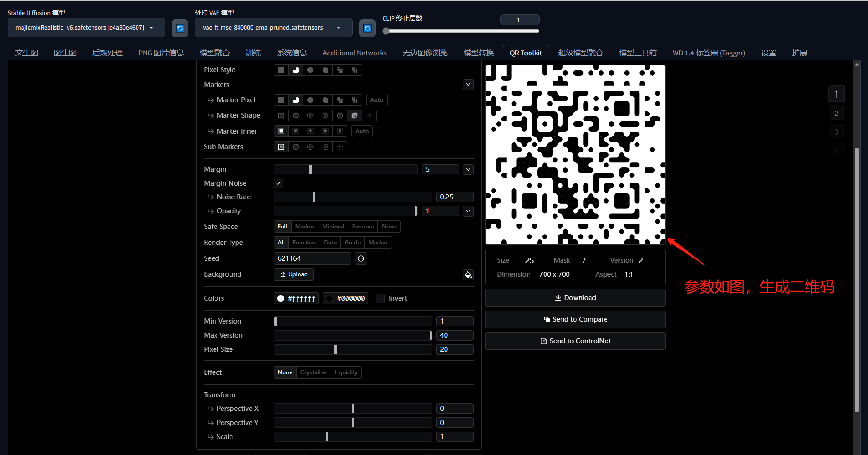Image resolution: width=868 pixels, height=455 pixels.
Task: Set Marker Pixel to dot
Action: (310, 100)
